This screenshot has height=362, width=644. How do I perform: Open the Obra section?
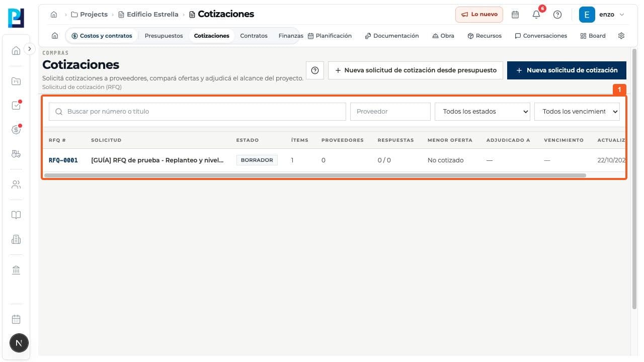pos(443,36)
